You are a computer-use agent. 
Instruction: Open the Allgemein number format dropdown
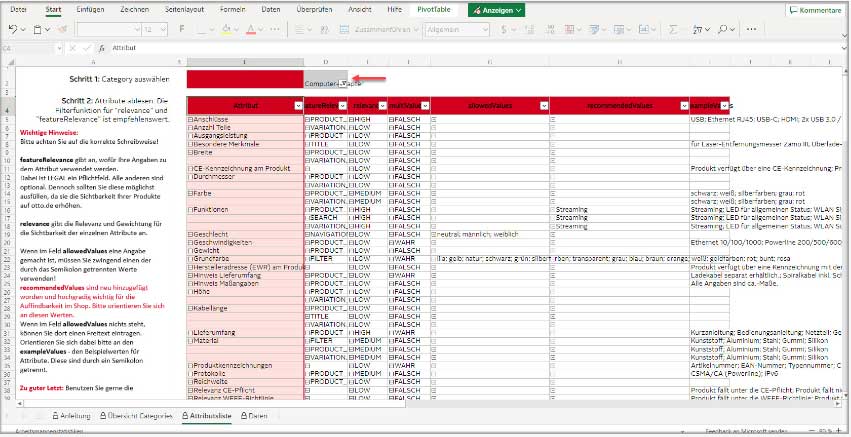[x=485, y=29]
